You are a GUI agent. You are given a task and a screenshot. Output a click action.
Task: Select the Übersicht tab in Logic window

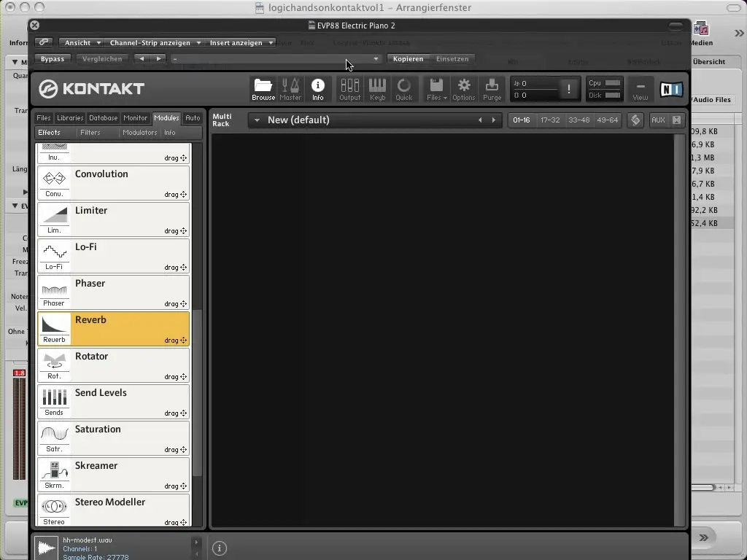click(709, 61)
